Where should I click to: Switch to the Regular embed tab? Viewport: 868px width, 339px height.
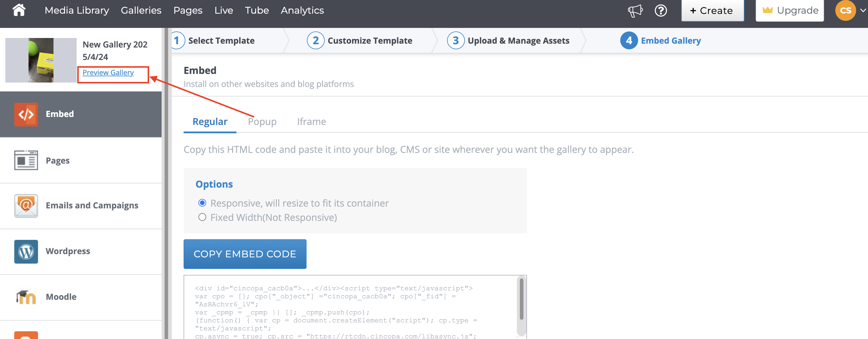point(210,121)
